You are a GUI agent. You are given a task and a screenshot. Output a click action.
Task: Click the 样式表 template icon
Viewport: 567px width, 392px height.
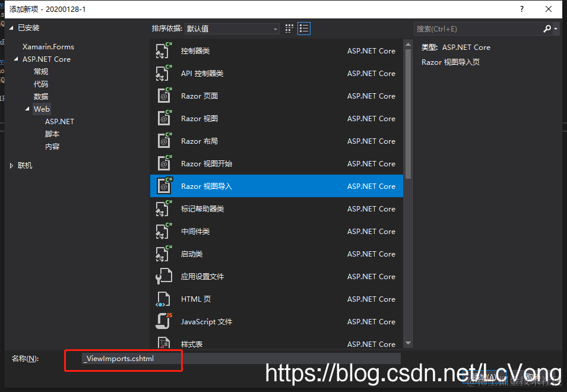point(164,342)
